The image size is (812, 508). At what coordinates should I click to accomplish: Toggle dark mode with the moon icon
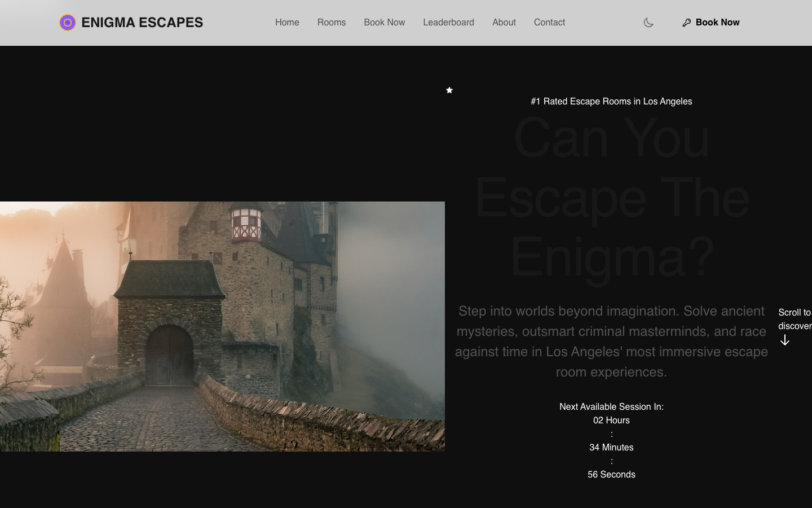pos(648,23)
